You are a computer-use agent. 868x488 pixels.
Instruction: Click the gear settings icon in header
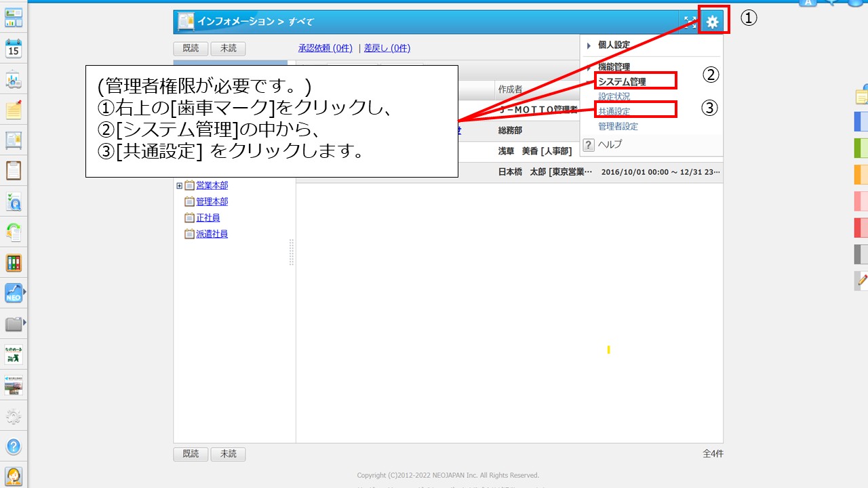point(711,22)
